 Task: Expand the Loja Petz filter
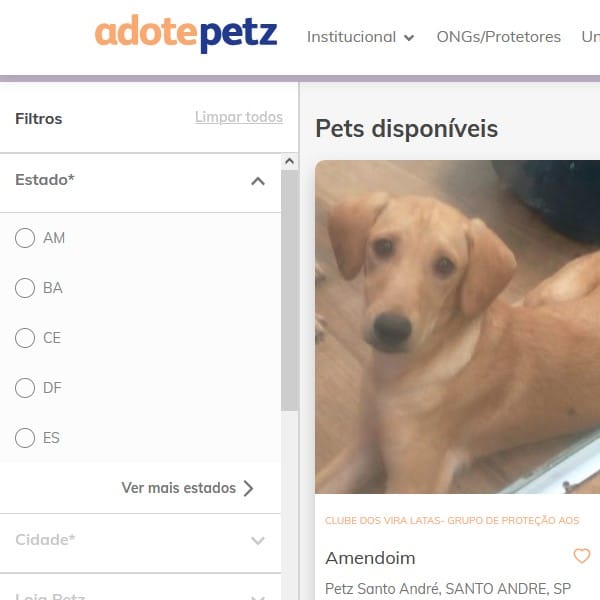(x=258, y=597)
